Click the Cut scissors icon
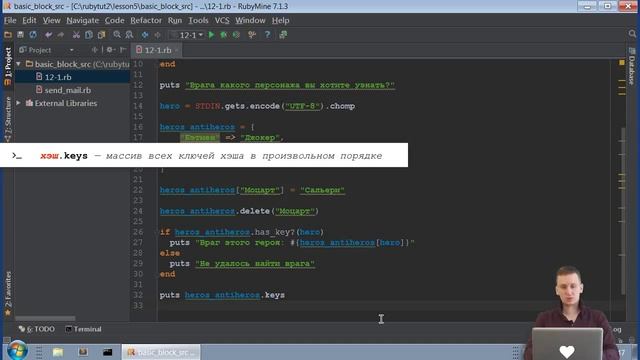This screenshot has width=640, height=360. (x=76, y=35)
